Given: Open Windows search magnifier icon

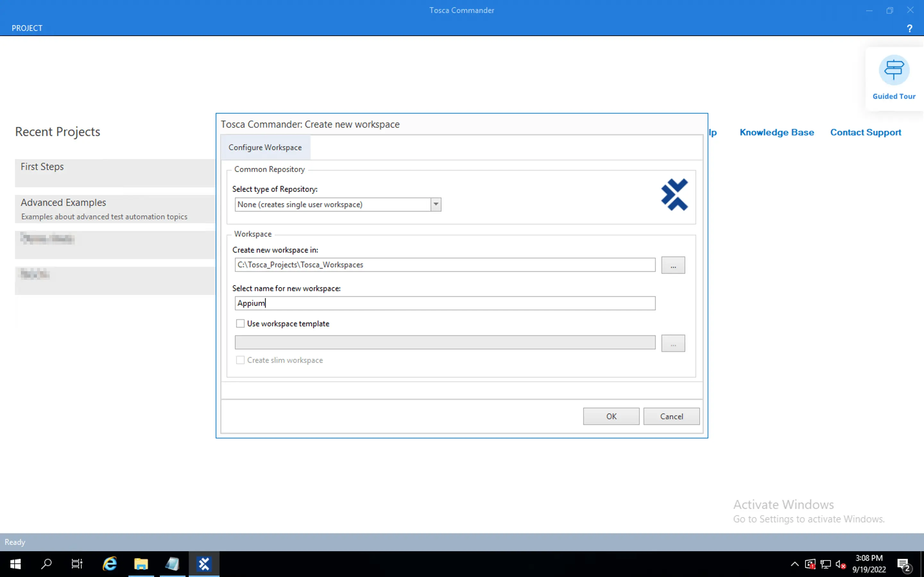Looking at the screenshot, I should pyautogui.click(x=46, y=564).
